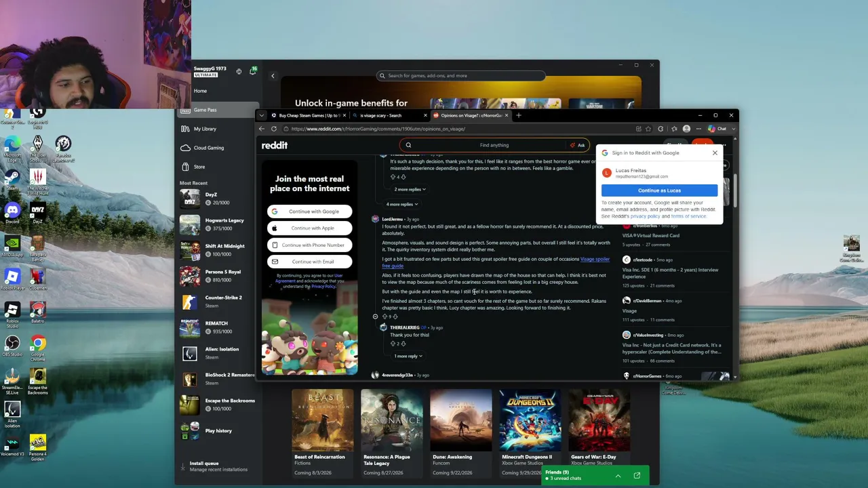Search for games in the Xbox app
The image size is (868, 488).
[461, 76]
